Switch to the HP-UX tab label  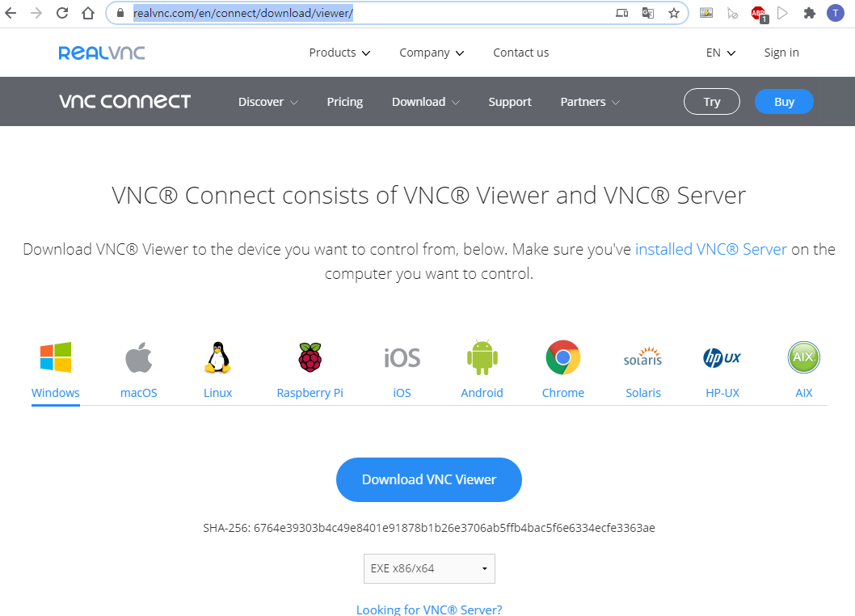[722, 393]
